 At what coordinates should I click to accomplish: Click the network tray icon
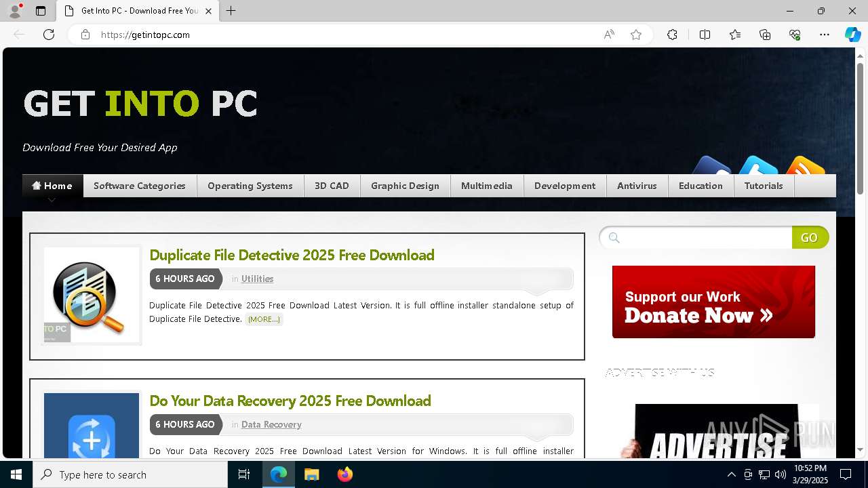coord(764,474)
